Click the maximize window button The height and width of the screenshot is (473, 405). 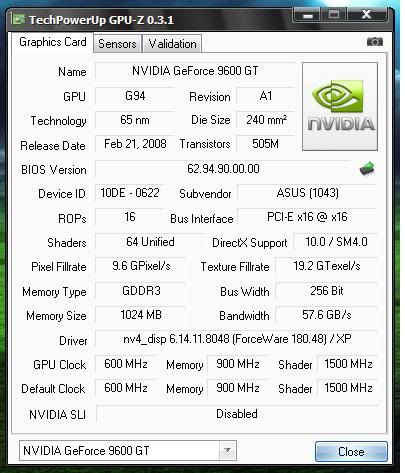coord(334,15)
